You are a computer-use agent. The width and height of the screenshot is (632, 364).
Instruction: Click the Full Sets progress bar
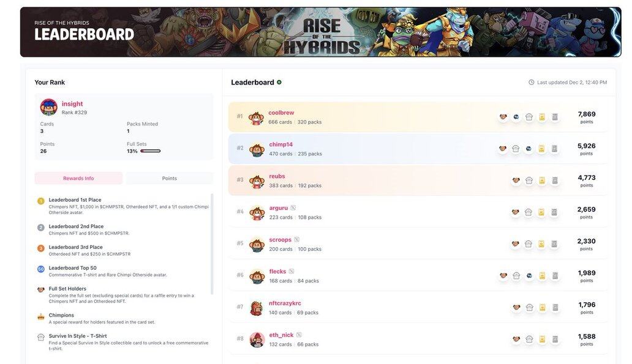(150, 151)
